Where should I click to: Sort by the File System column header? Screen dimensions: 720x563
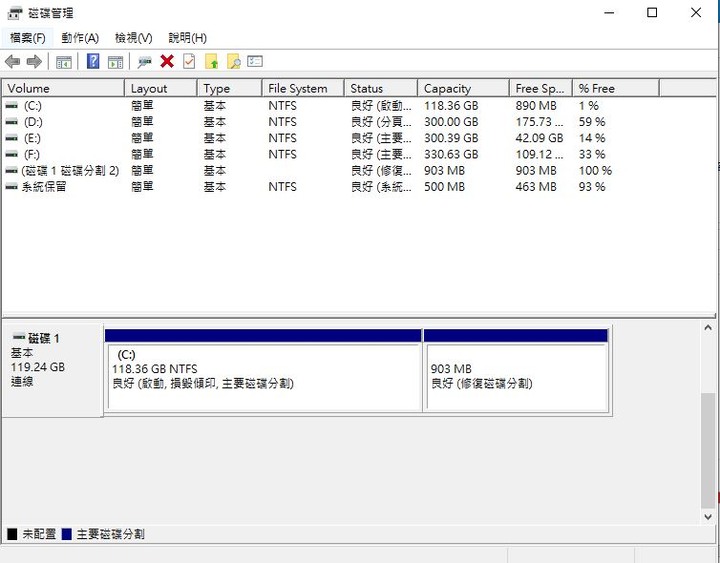click(303, 88)
